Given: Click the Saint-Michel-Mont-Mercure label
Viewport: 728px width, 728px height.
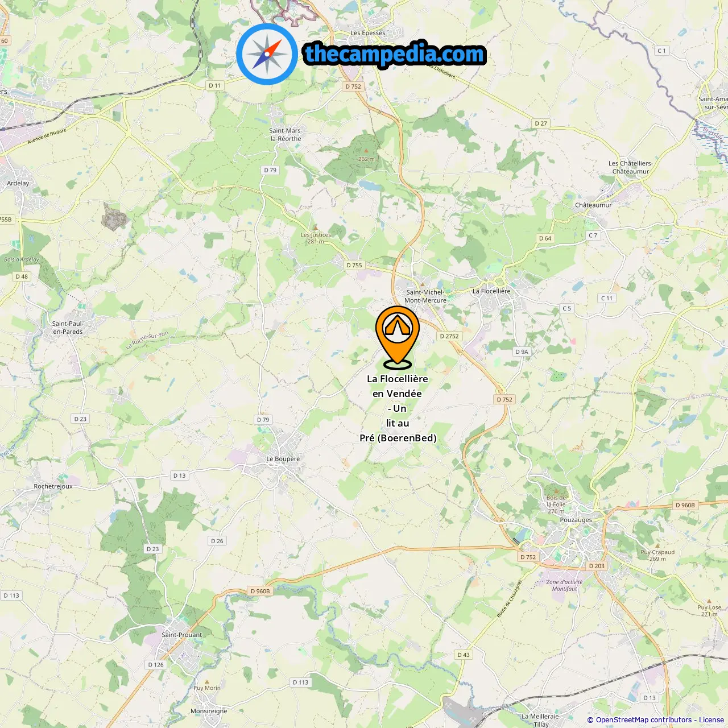Looking at the screenshot, I should coord(425,296).
